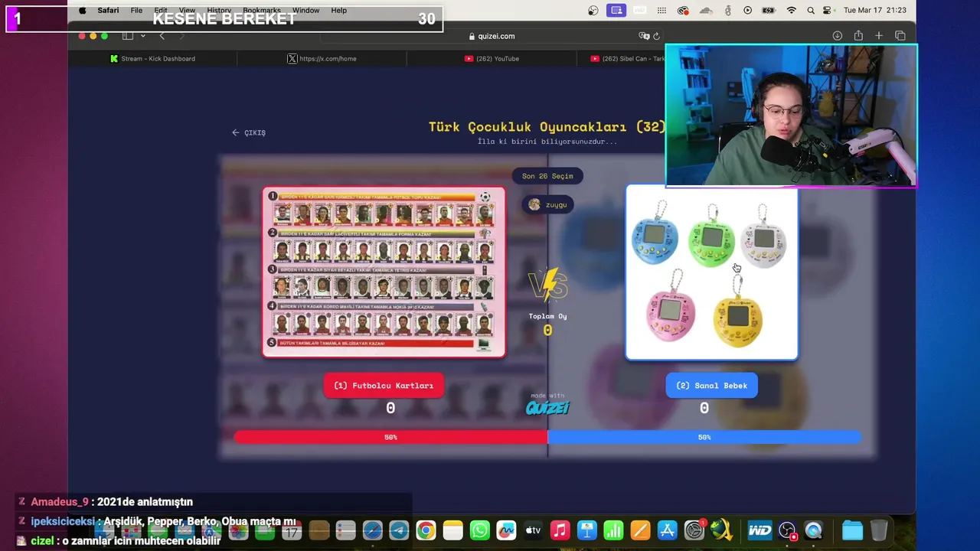980x551 pixels.
Task: Go back with Safari back arrow
Action: click(162, 36)
